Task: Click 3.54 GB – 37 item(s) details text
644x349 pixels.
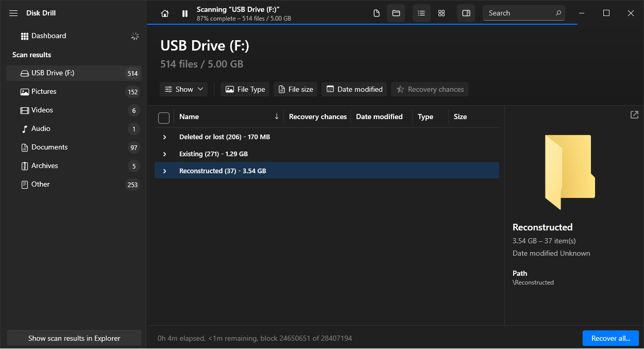Action: click(544, 241)
